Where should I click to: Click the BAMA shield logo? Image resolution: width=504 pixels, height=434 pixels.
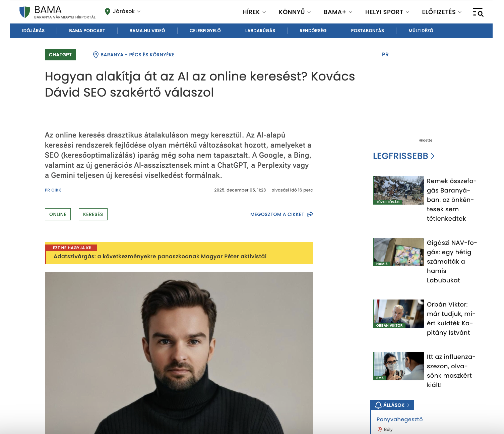[x=25, y=12]
